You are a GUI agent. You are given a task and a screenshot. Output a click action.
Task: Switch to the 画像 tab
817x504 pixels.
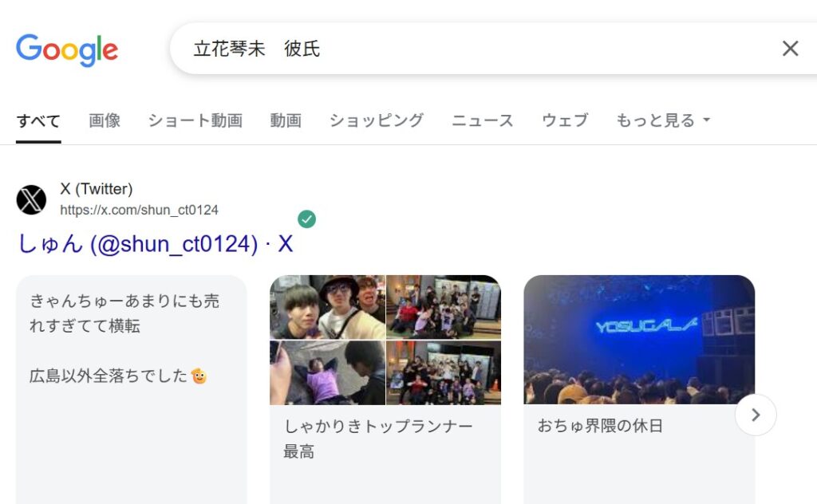[105, 120]
